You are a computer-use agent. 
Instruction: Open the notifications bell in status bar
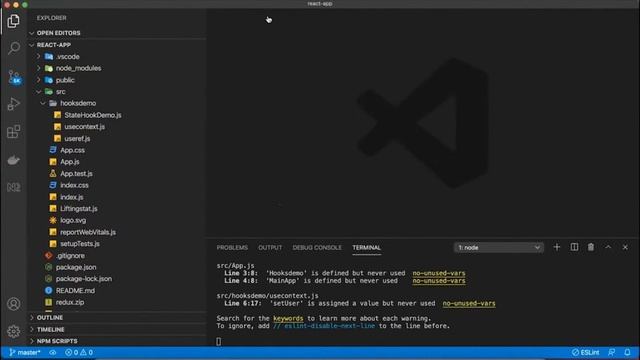[627, 352]
